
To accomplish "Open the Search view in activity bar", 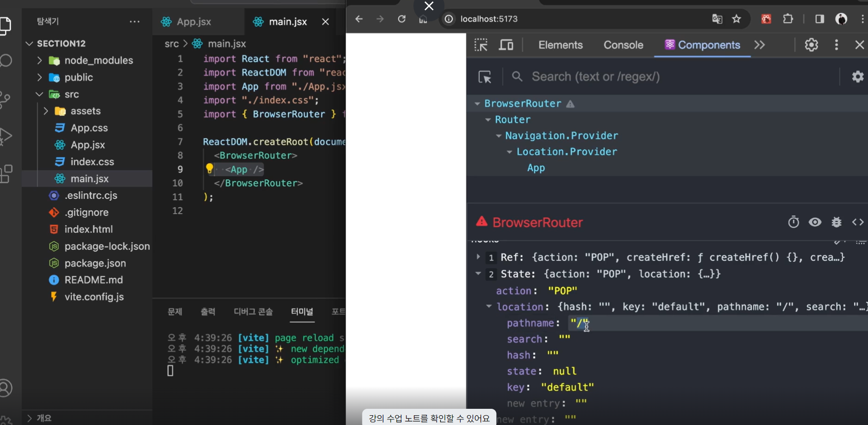I will coord(5,61).
